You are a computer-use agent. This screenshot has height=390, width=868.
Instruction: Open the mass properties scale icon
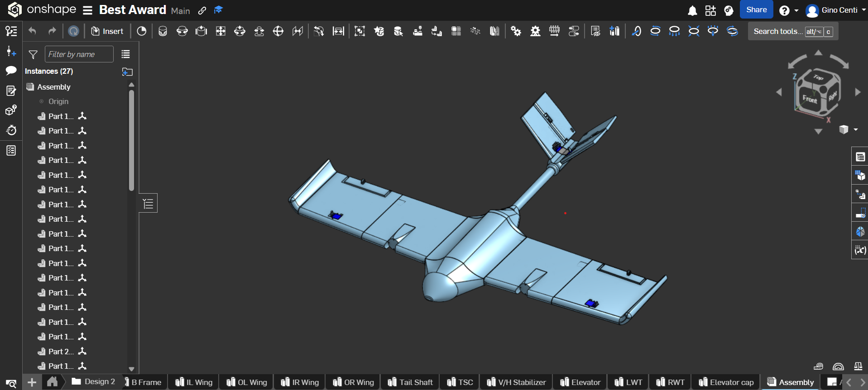click(858, 366)
